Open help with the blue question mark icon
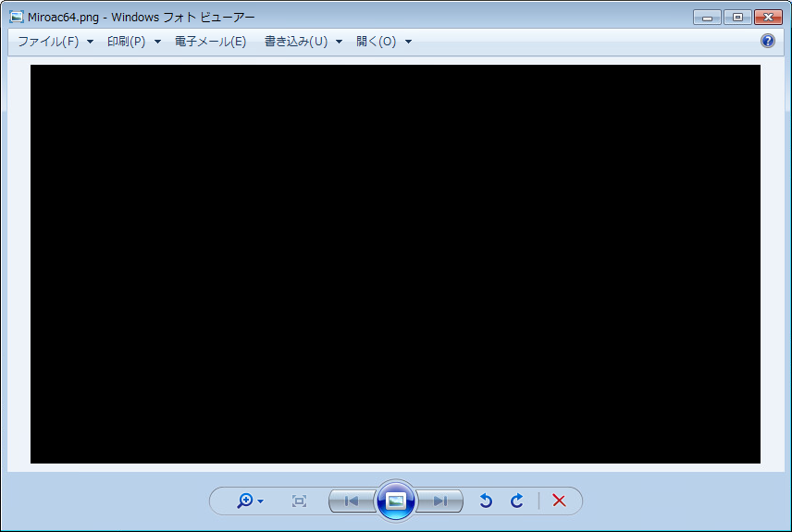This screenshot has height=532, width=792. (x=767, y=41)
